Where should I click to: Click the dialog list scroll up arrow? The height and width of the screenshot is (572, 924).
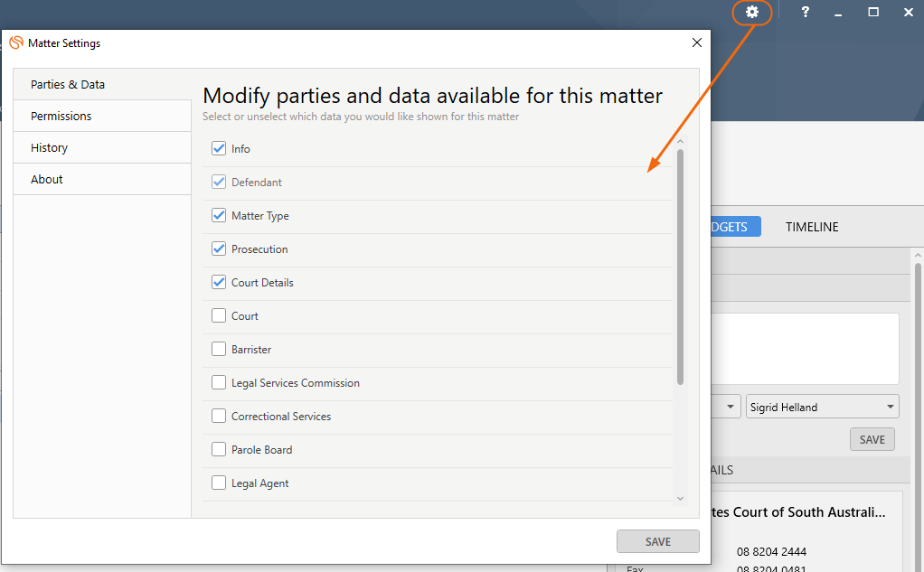click(680, 141)
